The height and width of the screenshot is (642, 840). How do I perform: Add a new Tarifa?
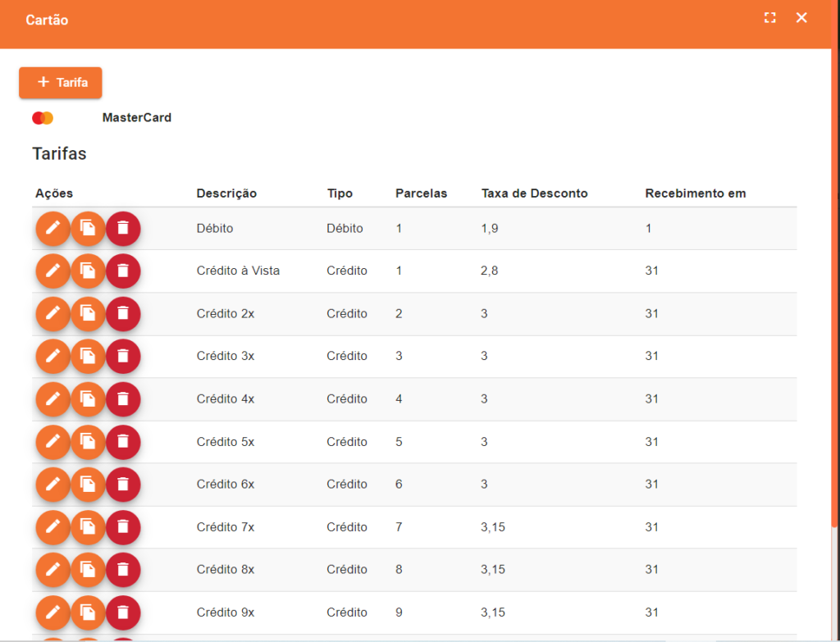61,83
